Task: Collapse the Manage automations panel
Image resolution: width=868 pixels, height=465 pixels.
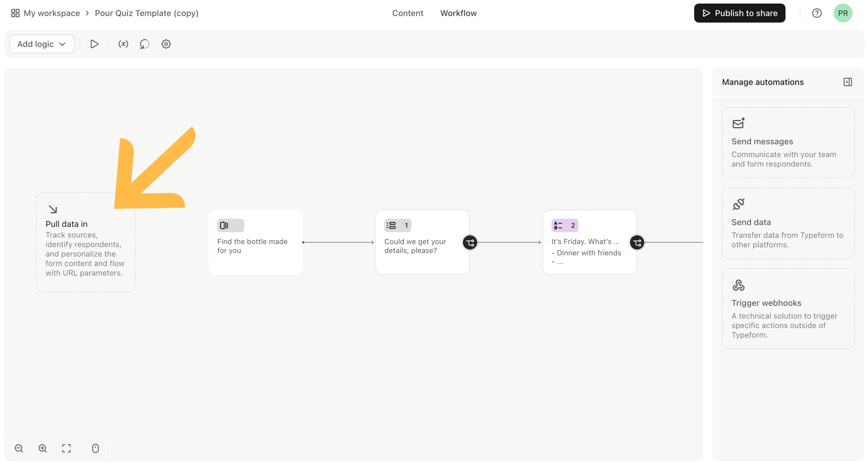Action: [848, 82]
